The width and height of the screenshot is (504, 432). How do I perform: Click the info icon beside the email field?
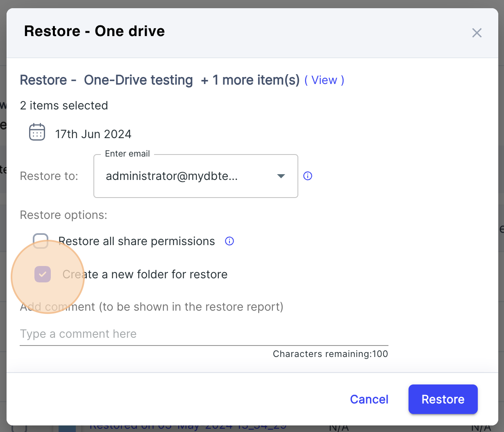click(x=308, y=175)
